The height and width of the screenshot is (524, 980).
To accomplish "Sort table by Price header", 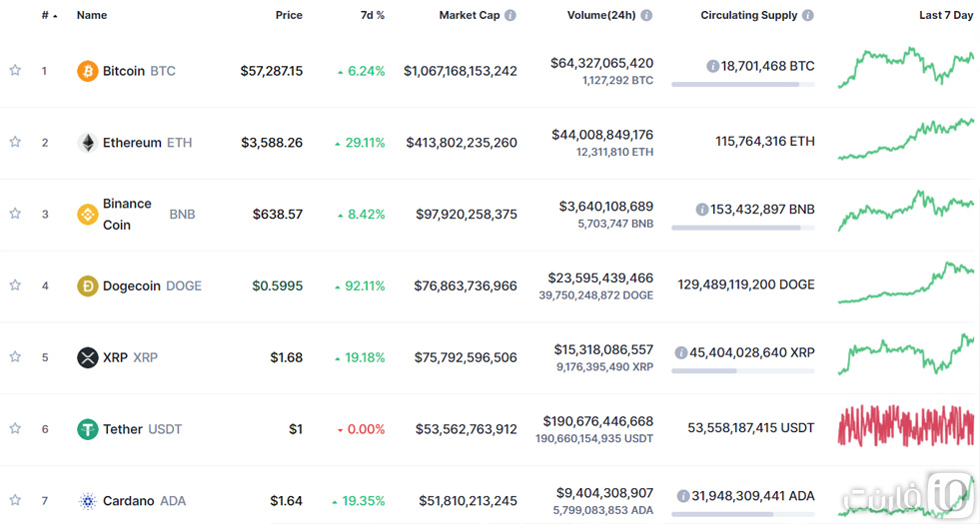I will click(x=289, y=15).
